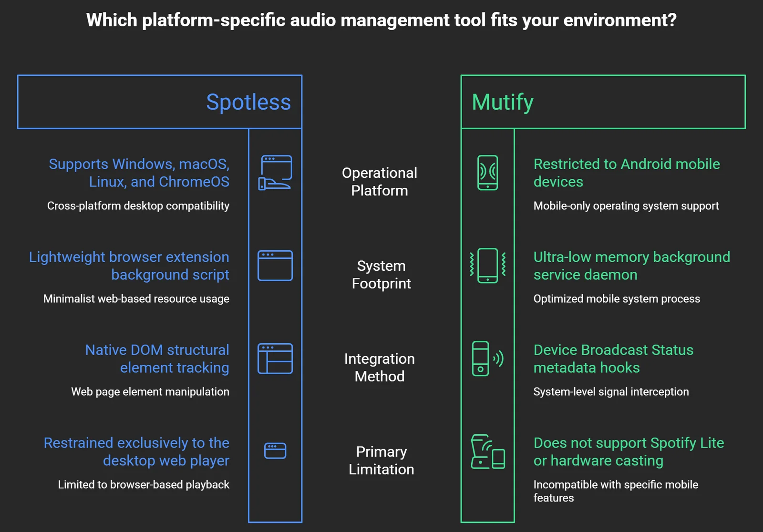The height and width of the screenshot is (532, 763).
Task: Click 'Supports Windows, macOS, Linux, and ChromeOS' text
Action: (139, 173)
